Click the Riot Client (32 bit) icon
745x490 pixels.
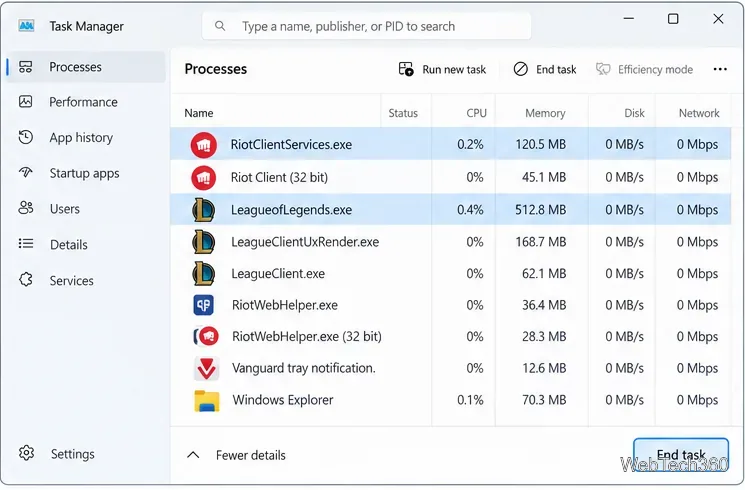point(203,178)
